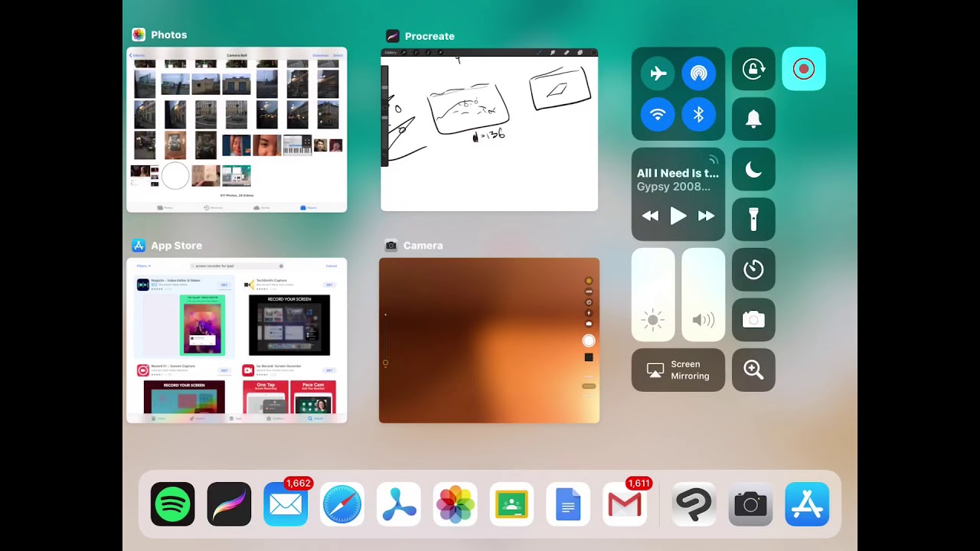The height and width of the screenshot is (551, 980).
Task: Open Screen Mirroring
Action: [678, 370]
